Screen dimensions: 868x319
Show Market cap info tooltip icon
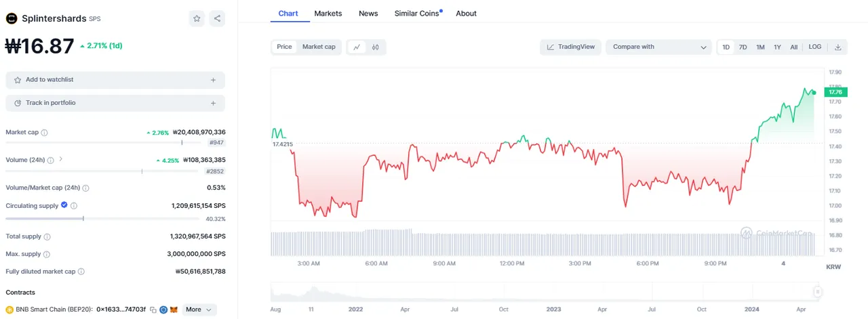click(x=45, y=133)
